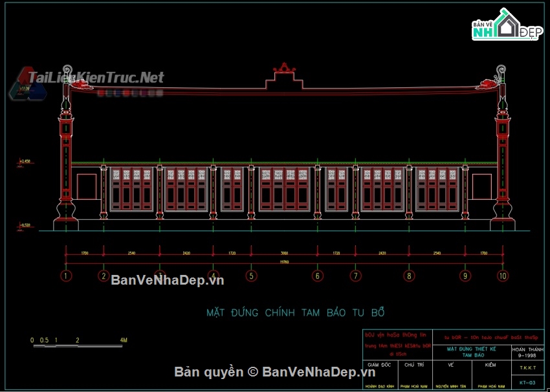550x392 pixels.
Task: Click the scale bar at the bottom left
Action: click(x=79, y=346)
